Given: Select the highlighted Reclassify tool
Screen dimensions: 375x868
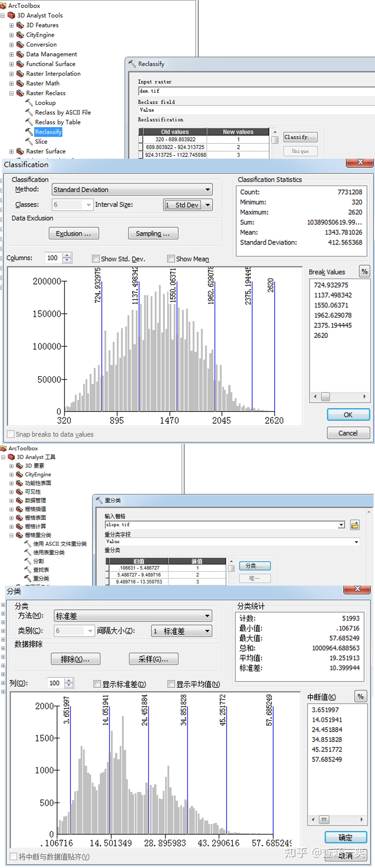Looking at the screenshot, I should (48, 132).
